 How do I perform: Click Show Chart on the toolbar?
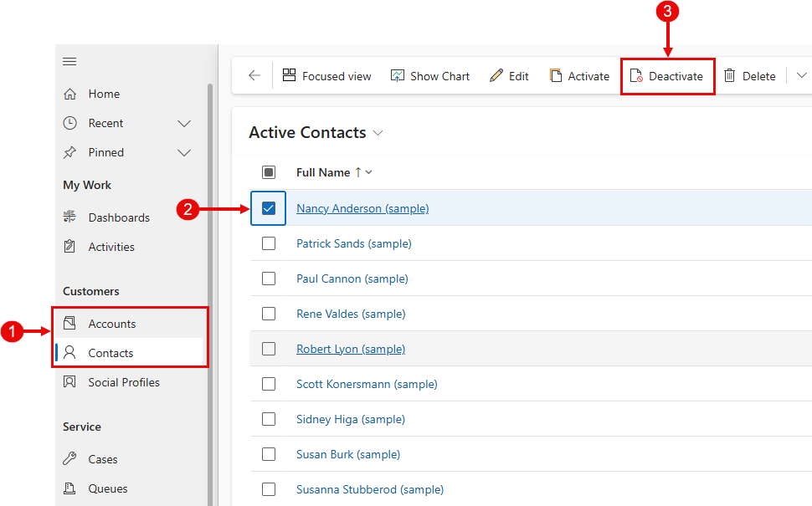(429, 75)
